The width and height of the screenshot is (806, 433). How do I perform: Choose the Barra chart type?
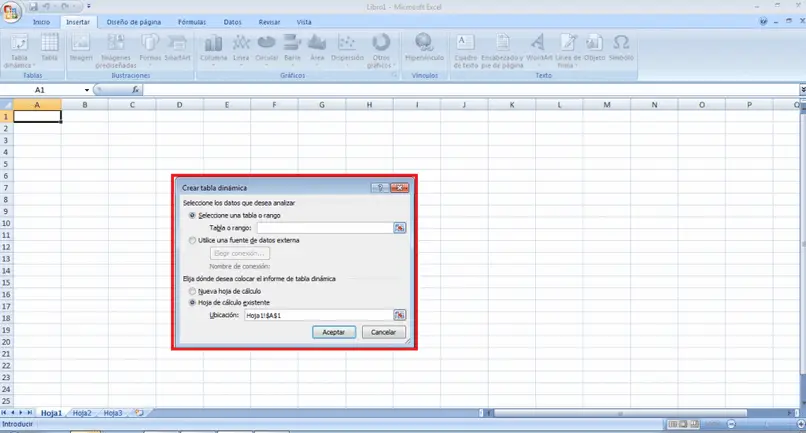tap(292, 50)
